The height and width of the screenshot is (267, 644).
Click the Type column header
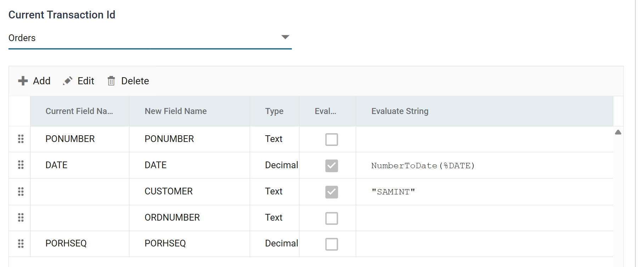point(275,111)
